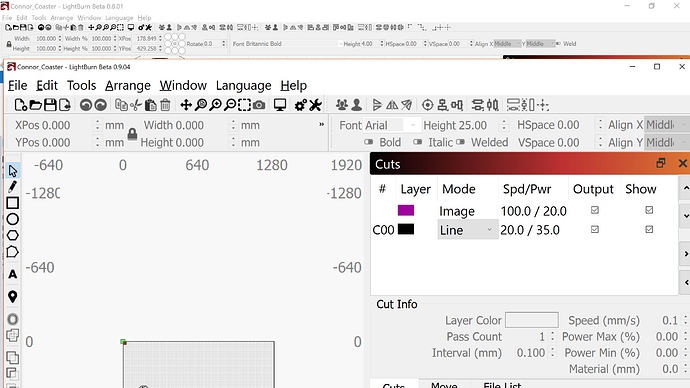
Task: Uncheck Output for the C00 layer
Action: pyautogui.click(x=595, y=229)
